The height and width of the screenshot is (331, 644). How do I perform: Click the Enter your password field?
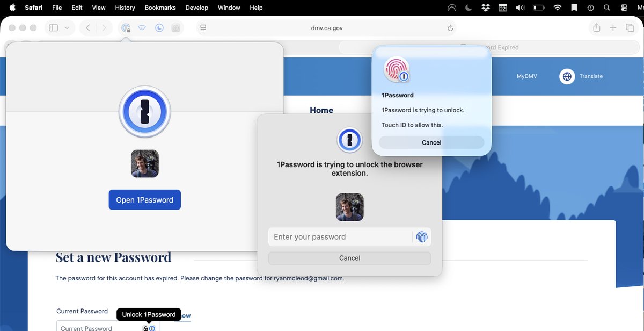point(340,237)
